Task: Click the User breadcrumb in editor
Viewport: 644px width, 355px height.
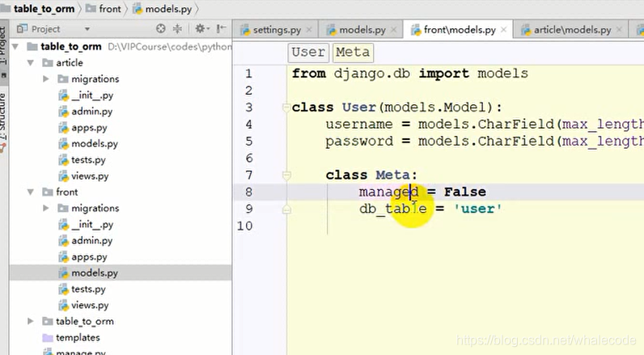Action: coord(308,52)
